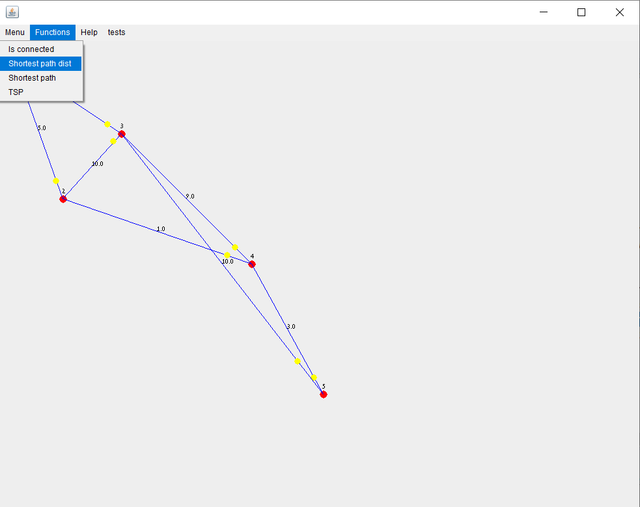This screenshot has height=507, width=640.
Task: Click red graph node 4
Action: [252, 264]
